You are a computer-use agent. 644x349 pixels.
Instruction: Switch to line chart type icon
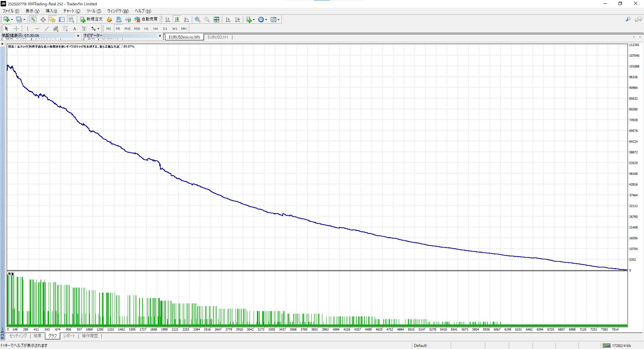[x=186, y=19]
